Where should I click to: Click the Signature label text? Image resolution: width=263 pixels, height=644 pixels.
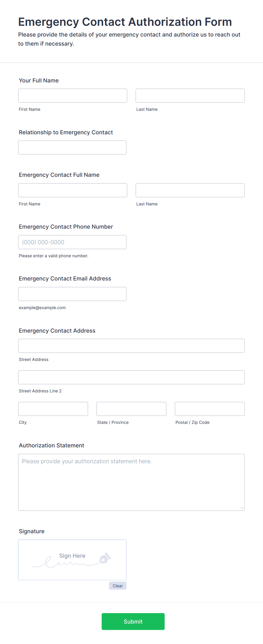coord(32,531)
